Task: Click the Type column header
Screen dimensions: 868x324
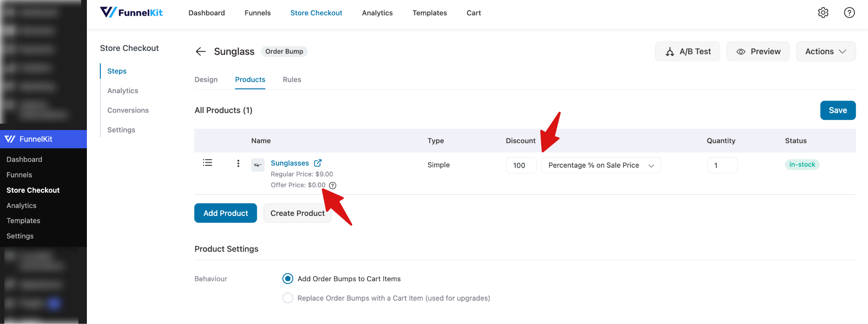Action: [436, 141]
